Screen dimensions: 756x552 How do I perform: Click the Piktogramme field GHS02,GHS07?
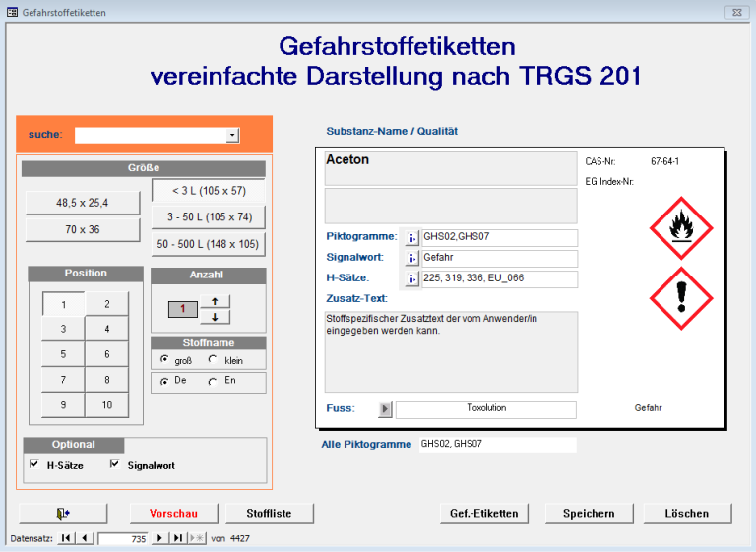click(x=499, y=238)
